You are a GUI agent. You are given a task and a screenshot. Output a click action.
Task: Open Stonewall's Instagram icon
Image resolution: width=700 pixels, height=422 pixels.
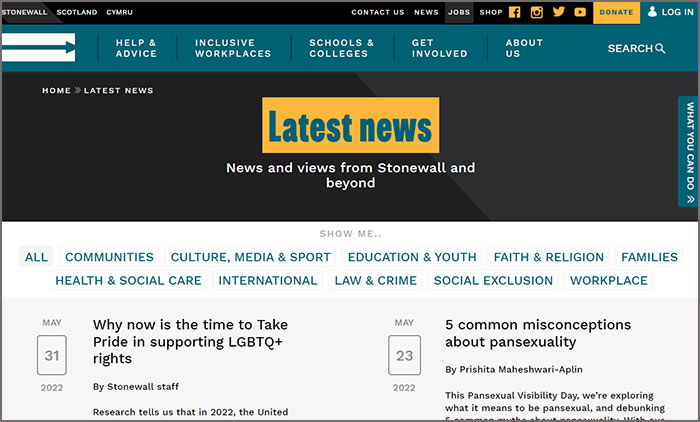[537, 12]
